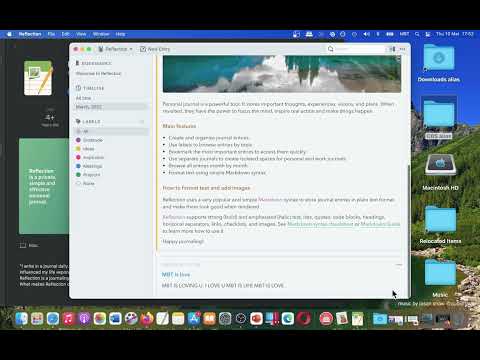Open the Help menu

[x=120, y=34]
